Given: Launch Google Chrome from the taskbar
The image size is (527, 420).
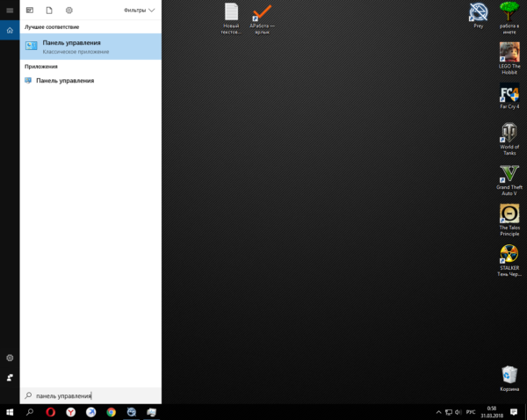Looking at the screenshot, I should click(111, 412).
